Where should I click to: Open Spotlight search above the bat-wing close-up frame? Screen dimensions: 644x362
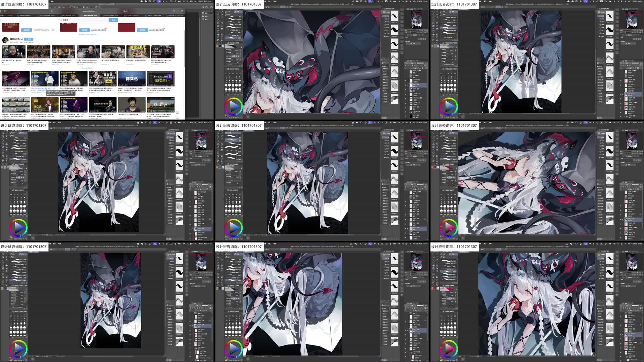click(x=403, y=1)
